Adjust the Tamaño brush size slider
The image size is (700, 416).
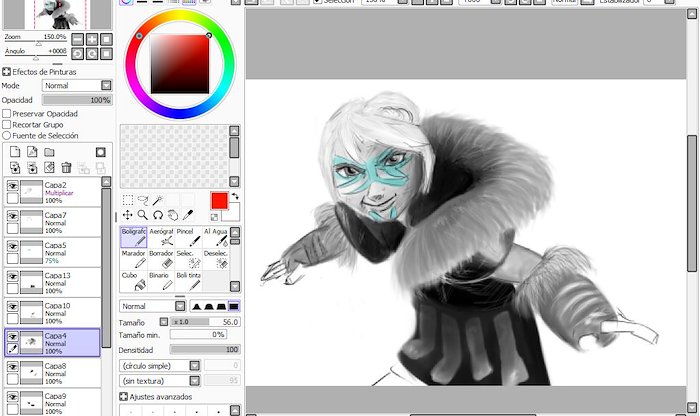[x=205, y=322]
